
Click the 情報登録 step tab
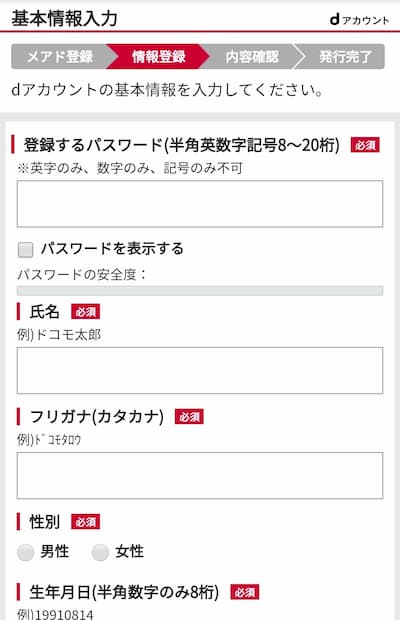158,57
